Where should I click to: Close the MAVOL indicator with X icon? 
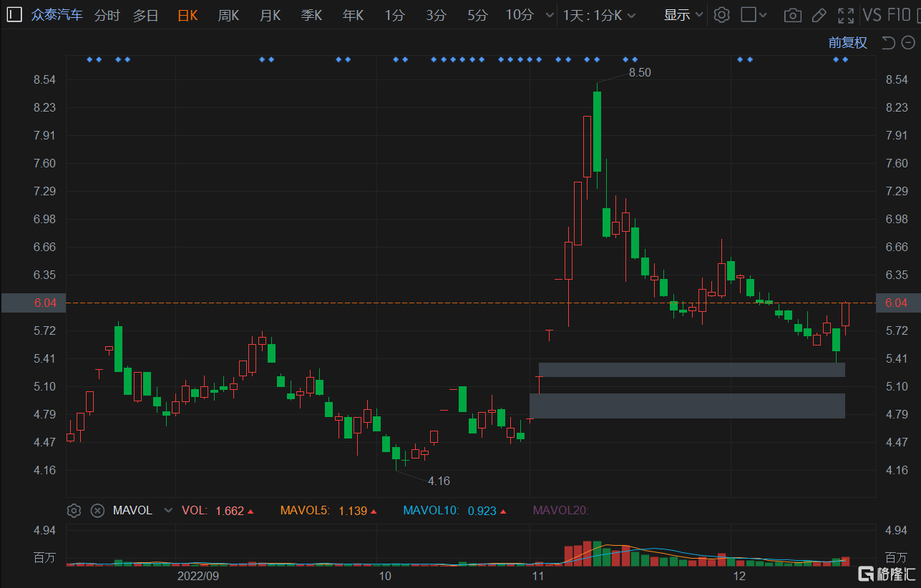[98, 511]
